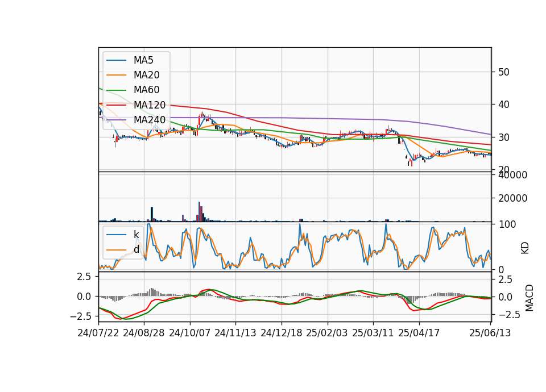Click the tallest volume bar near 24/10/07

(199, 211)
